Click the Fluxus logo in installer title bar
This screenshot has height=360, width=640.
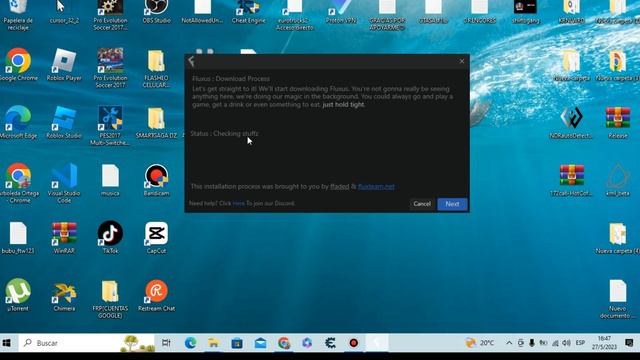click(x=191, y=61)
